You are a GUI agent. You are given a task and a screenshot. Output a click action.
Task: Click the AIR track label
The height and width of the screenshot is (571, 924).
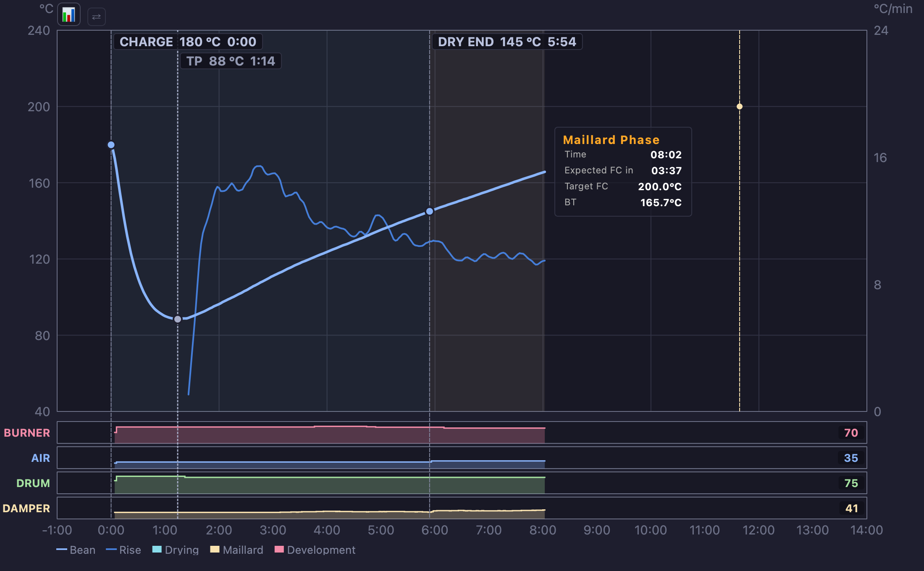click(41, 458)
